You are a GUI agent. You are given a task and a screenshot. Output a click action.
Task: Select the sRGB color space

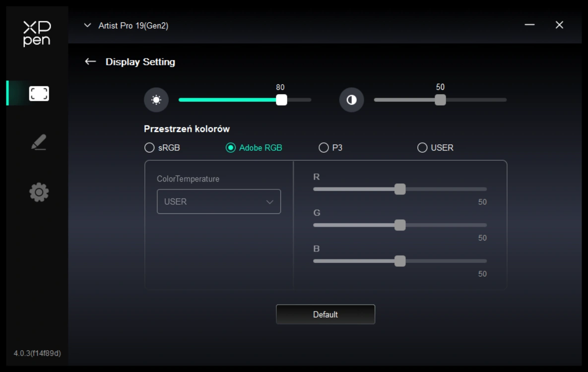click(x=149, y=148)
